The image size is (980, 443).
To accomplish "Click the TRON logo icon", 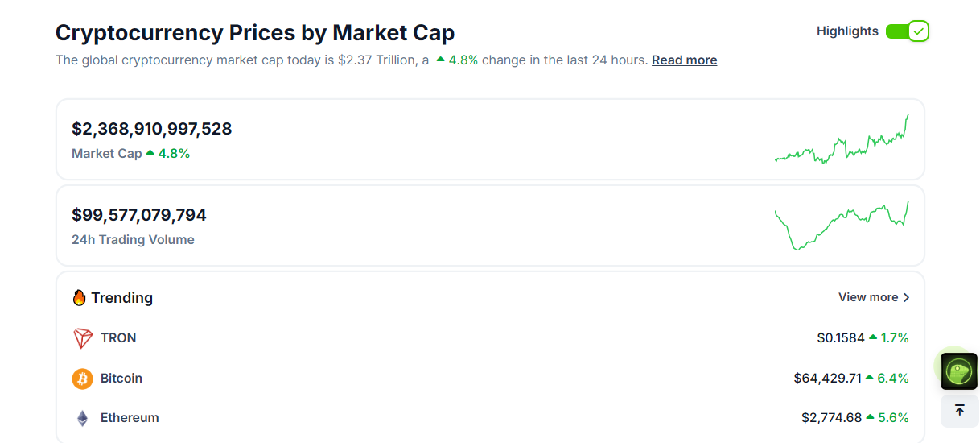I will pos(83,338).
